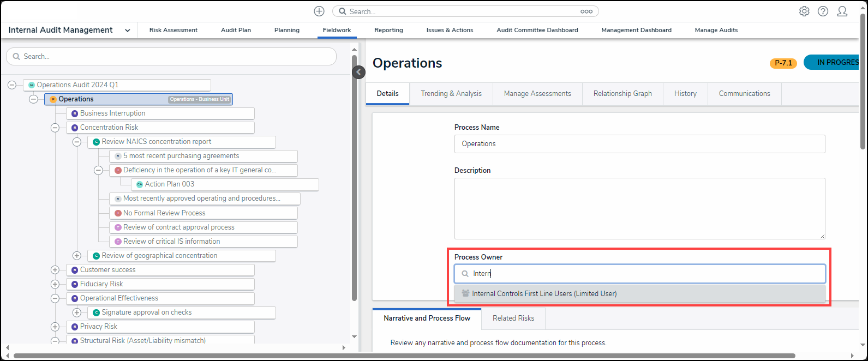Collapse the Operations Audit 2024 Q1 node

(x=12, y=85)
